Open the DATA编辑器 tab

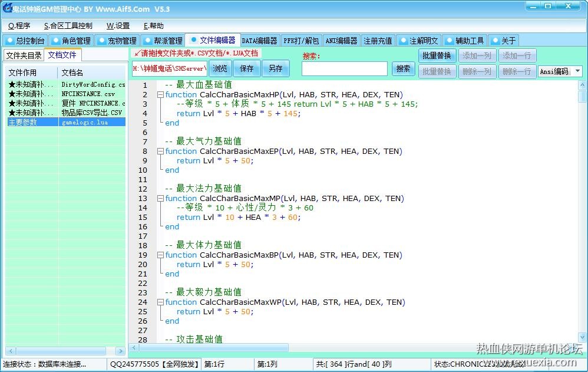(259, 41)
